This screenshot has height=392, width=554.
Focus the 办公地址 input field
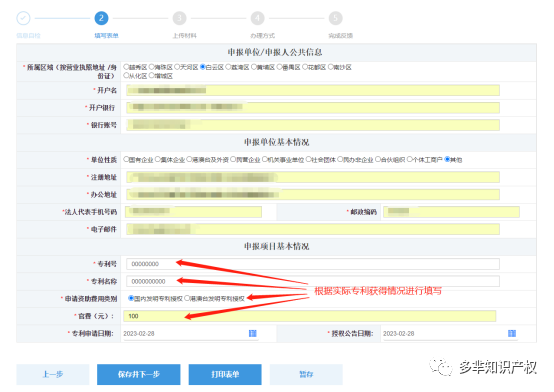click(x=313, y=194)
